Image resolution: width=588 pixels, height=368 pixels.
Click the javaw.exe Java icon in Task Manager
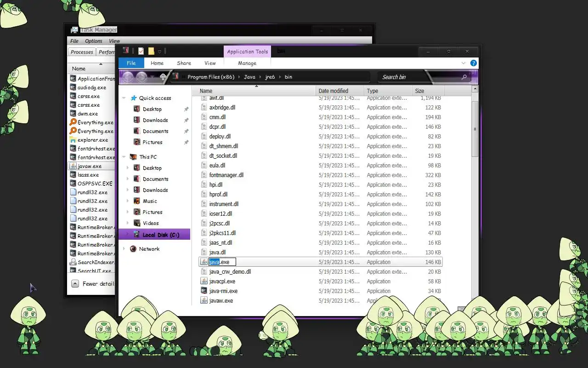point(73,166)
